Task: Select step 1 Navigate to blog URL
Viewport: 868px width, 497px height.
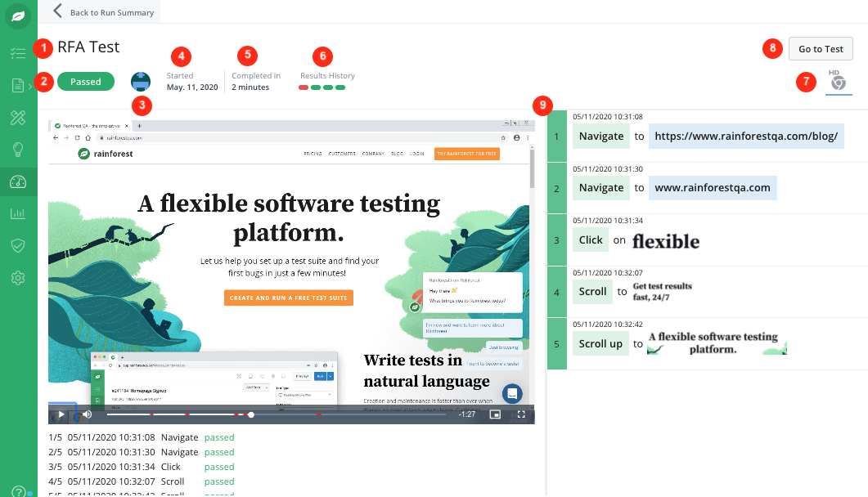Action: pyautogui.click(x=708, y=136)
